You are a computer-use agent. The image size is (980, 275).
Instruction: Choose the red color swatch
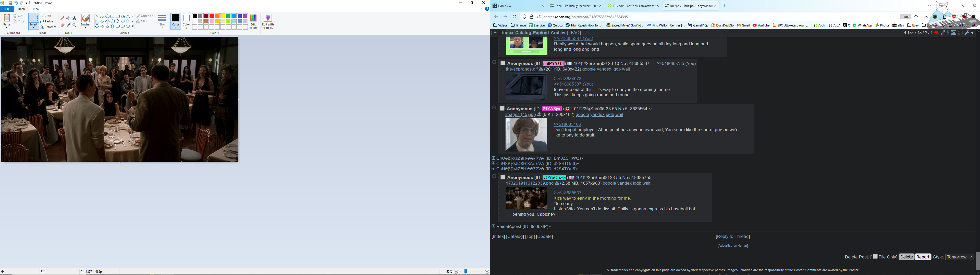point(212,16)
